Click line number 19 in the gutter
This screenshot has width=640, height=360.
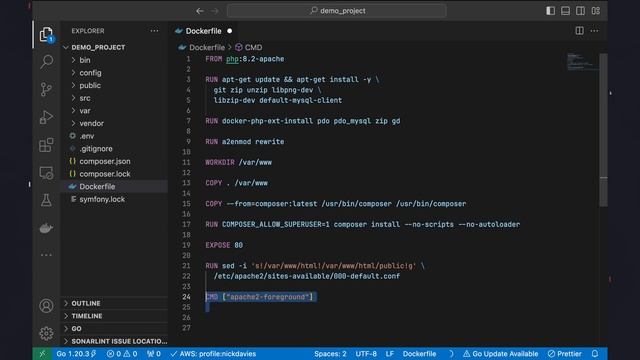coord(186,245)
